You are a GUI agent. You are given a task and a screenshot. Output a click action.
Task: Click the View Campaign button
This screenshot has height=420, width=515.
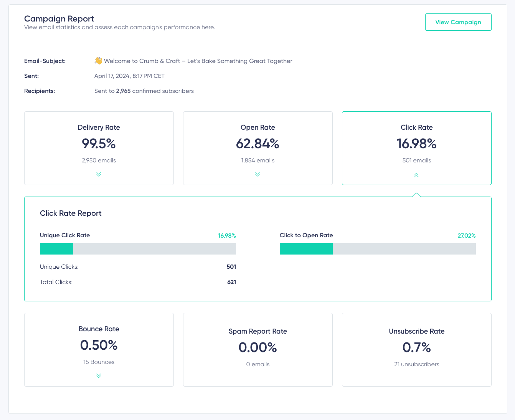(x=458, y=22)
